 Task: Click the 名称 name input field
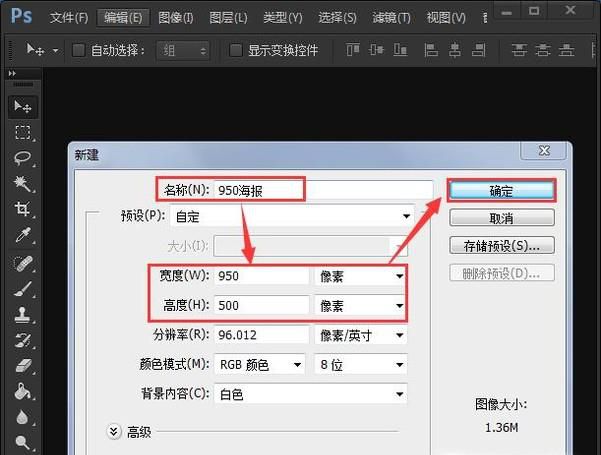323,190
